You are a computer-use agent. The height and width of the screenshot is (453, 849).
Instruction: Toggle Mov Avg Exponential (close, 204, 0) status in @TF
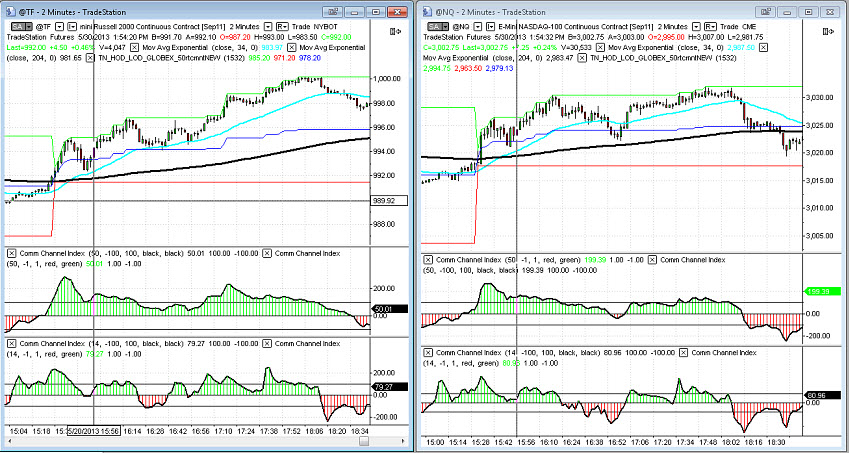point(291,48)
